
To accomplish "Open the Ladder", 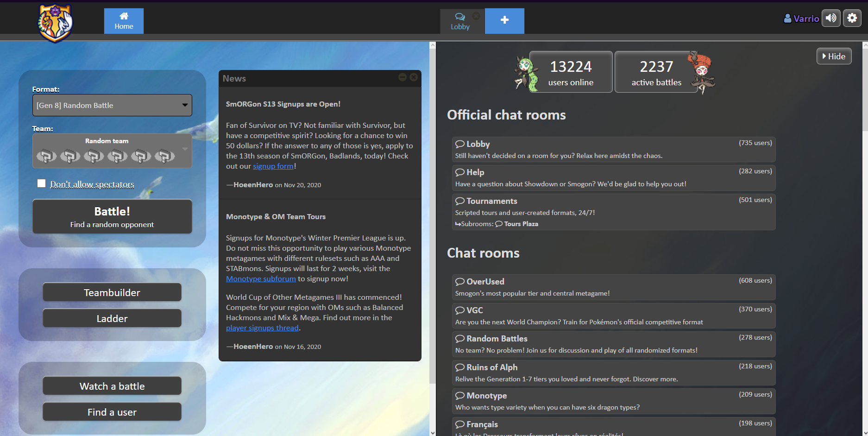I will tap(112, 318).
